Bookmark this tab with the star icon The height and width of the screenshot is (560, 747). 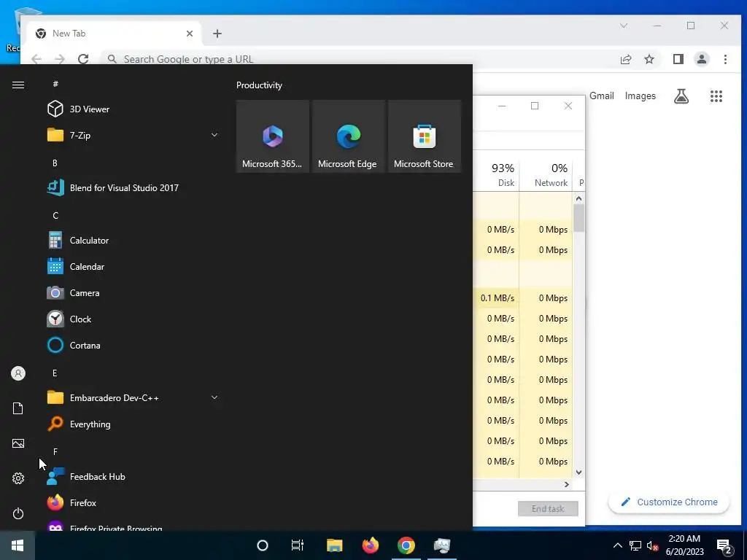(x=649, y=59)
